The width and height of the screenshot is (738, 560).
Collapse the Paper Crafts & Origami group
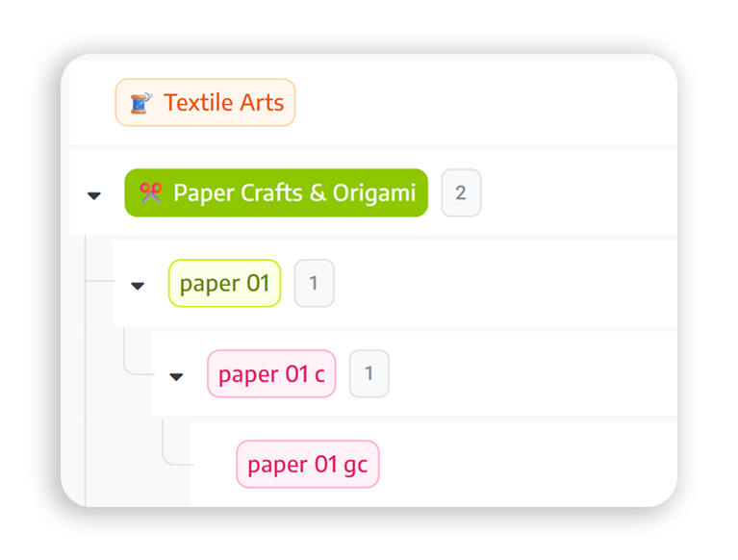(x=94, y=195)
